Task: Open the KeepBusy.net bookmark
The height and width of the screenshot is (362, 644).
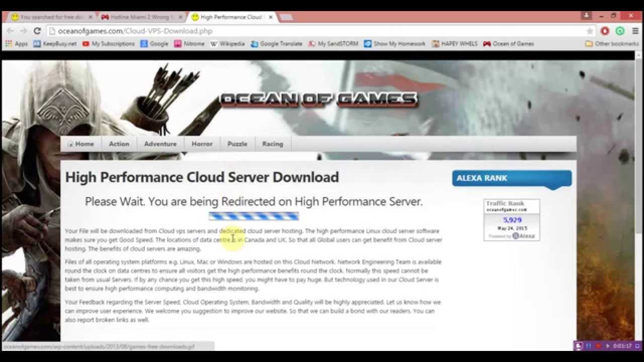Action: click(x=55, y=44)
